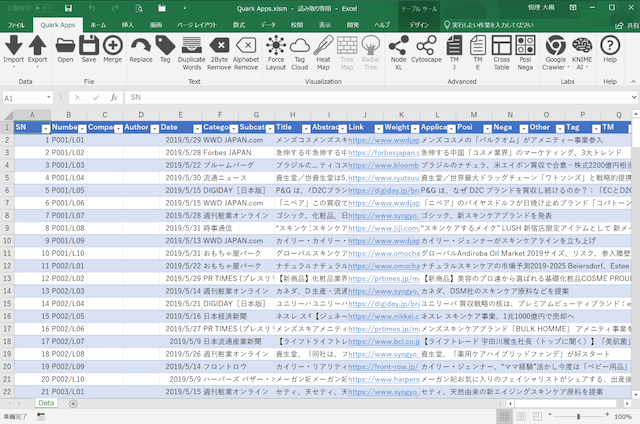Open the Number column filter dropdown
640x424 pixels.
(x=82, y=129)
